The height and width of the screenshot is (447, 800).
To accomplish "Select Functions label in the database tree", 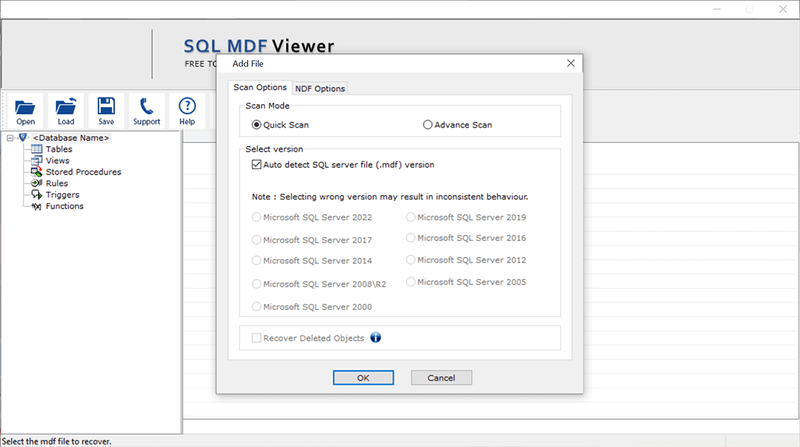I will coord(65,206).
